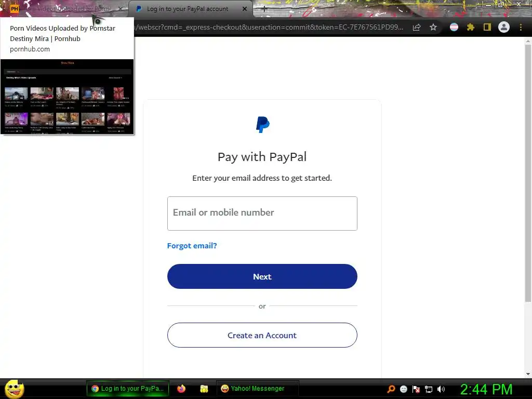The height and width of the screenshot is (399, 532).
Task: Switch to Yahoo! Messenger taskbar button
Action: coord(257,389)
